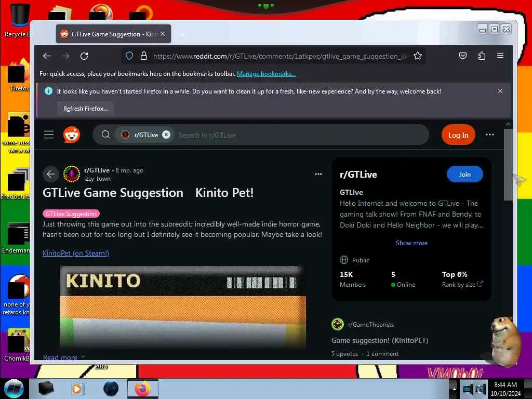The height and width of the screenshot is (399, 532).
Task: Open the Manage bookmarks link
Action: 267,74
